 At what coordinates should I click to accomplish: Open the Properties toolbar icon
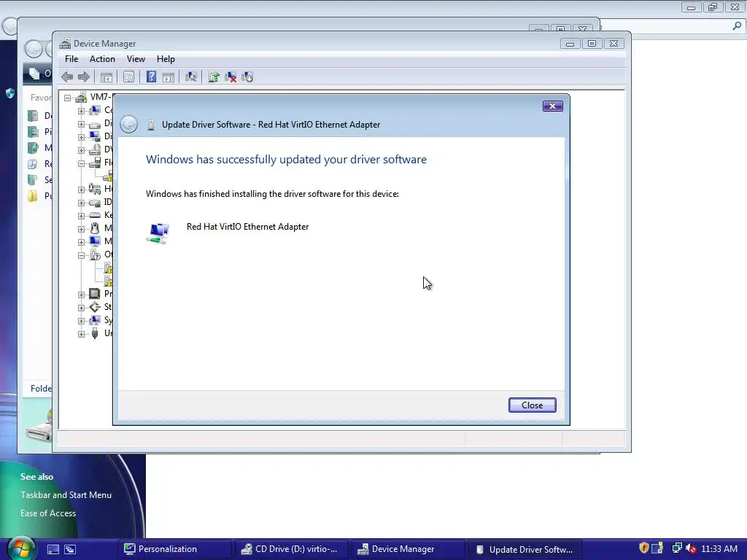[x=128, y=77]
